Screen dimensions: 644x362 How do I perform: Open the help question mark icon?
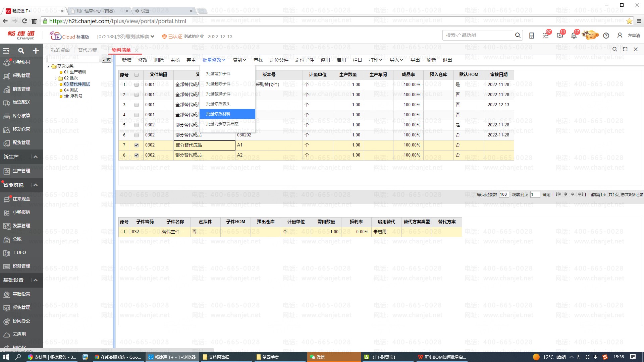(x=606, y=36)
